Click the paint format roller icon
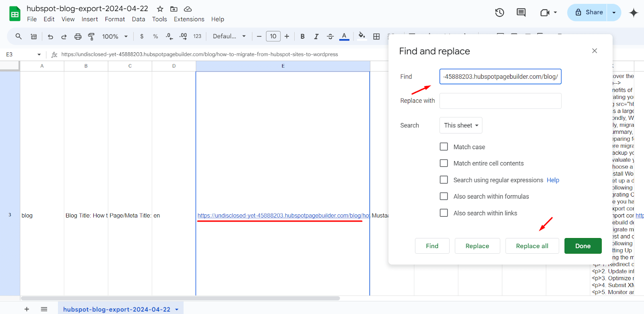Viewport: 644px width, 314px height. pos(91,37)
